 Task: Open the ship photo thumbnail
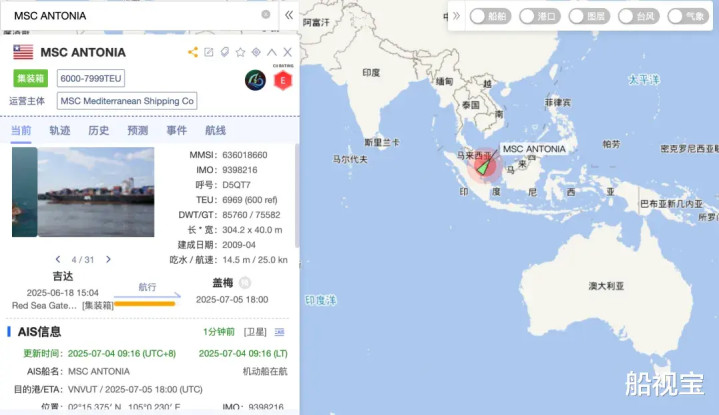tap(96, 192)
